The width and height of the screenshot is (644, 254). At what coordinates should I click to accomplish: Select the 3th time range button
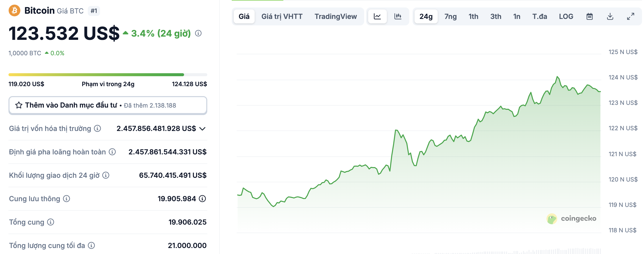point(496,16)
